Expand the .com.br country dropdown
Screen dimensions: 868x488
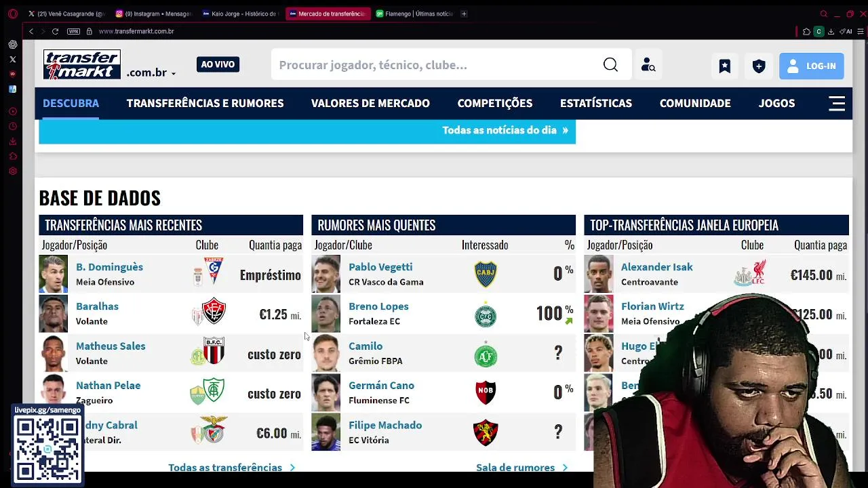151,73
